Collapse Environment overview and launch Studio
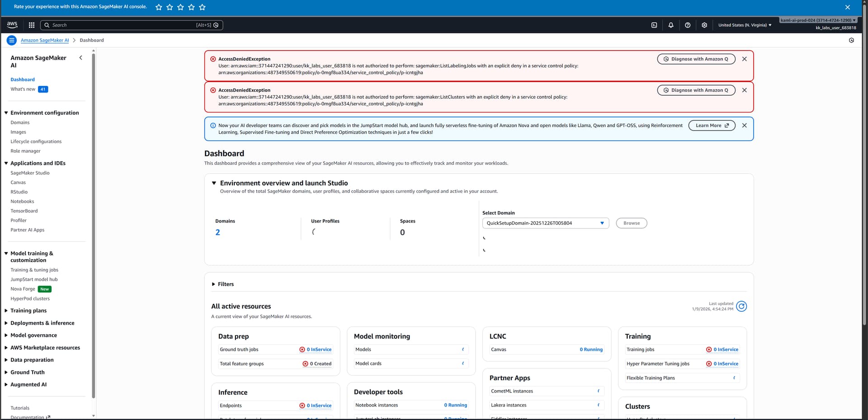This screenshot has height=420, width=868. coord(214,183)
